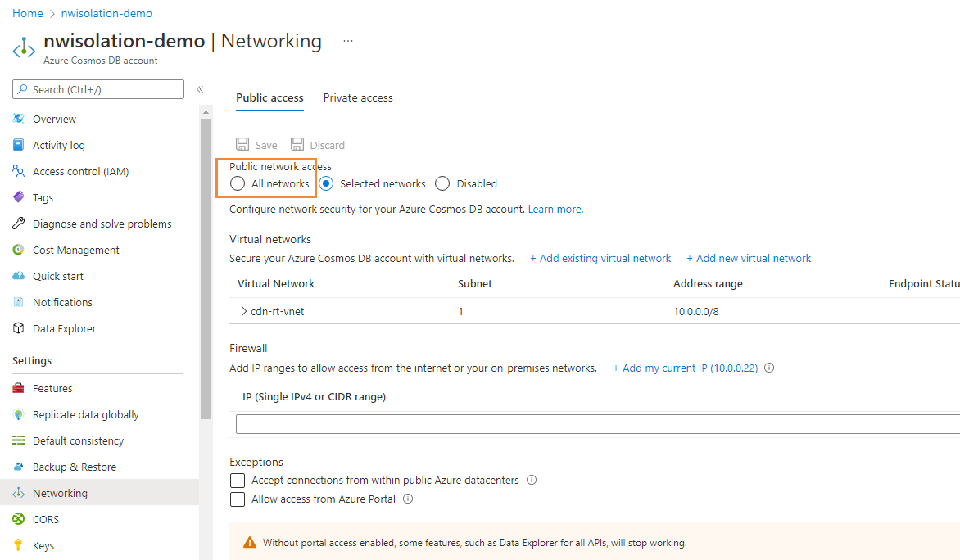Viewport: 960px width, 560px height.
Task: Open Replicate data globally settings
Action: point(18,414)
